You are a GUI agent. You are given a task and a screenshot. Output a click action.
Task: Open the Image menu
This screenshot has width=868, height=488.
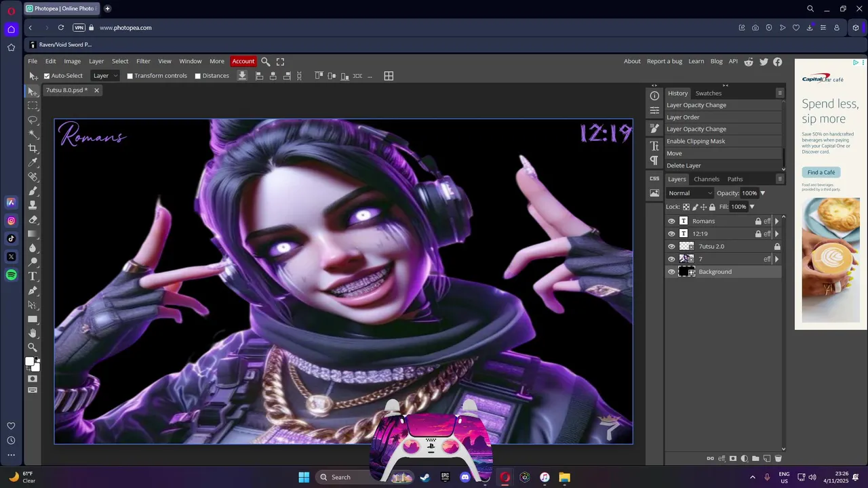tap(72, 61)
